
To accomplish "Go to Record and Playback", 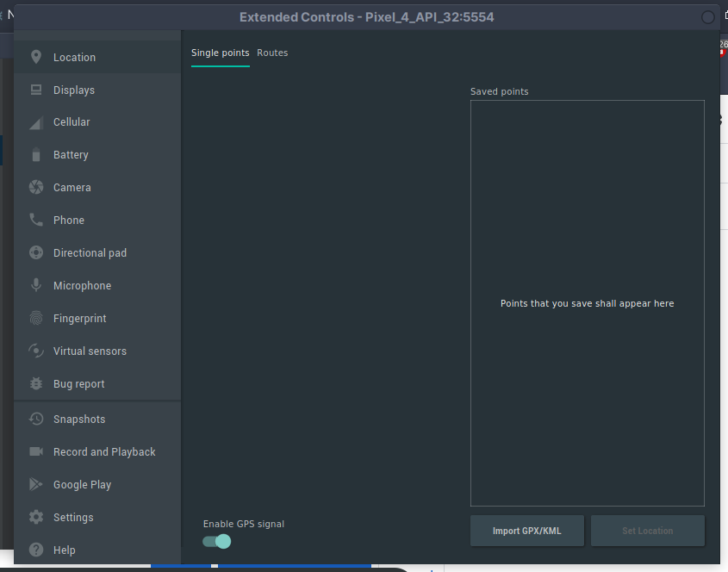I will pyautogui.click(x=104, y=451).
